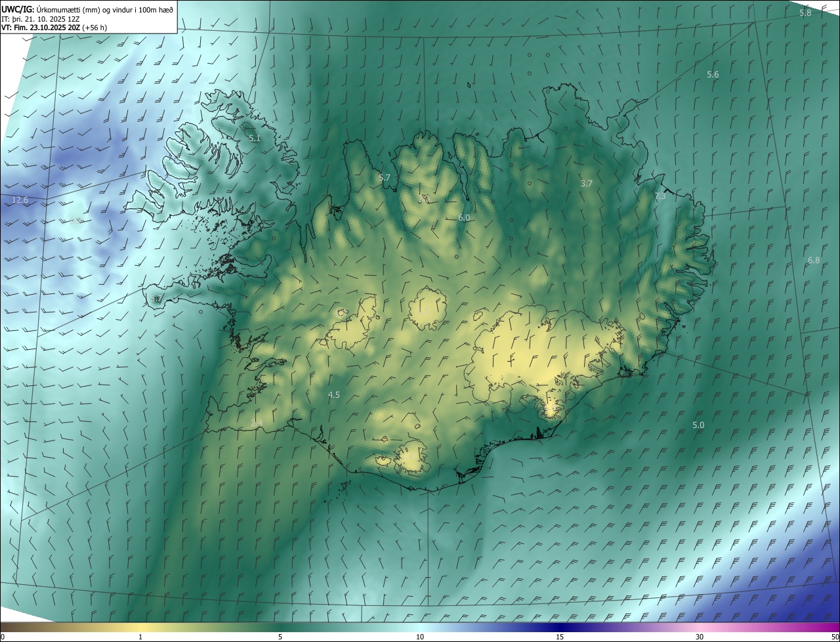This screenshot has height=642, width=840.
Task: Select the map value 5.6
Action: click(x=713, y=75)
